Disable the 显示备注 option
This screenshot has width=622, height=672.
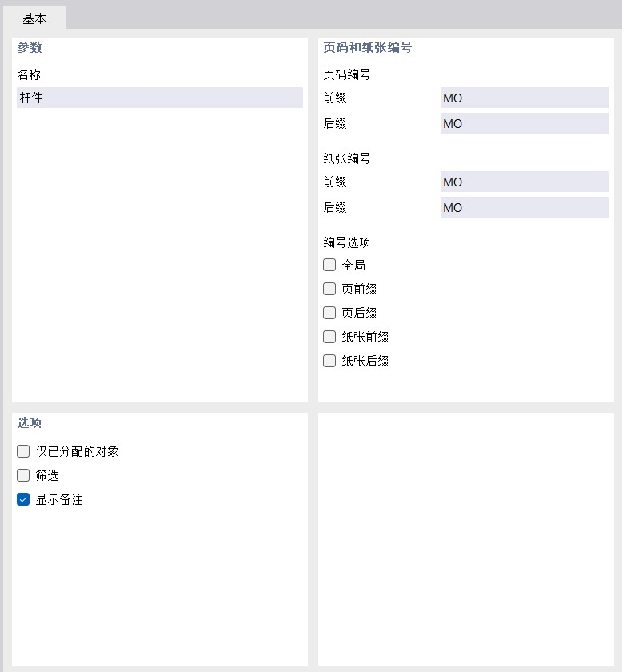23,499
